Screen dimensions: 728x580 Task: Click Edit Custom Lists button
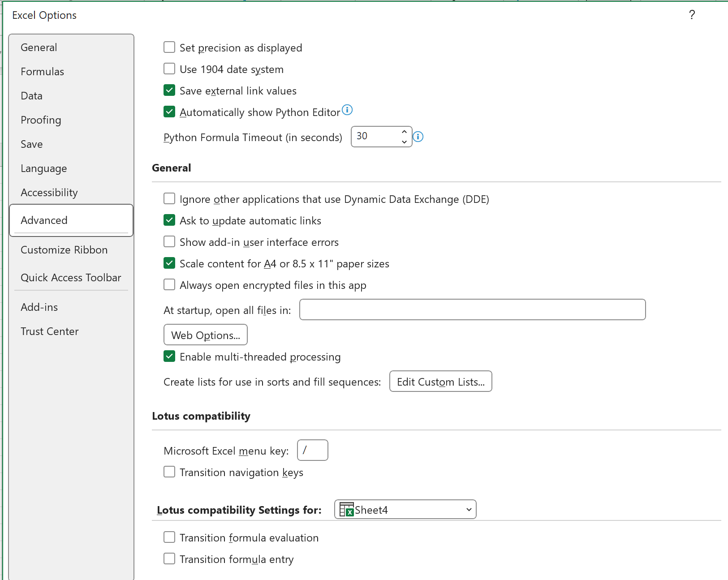tap(440, 382)
